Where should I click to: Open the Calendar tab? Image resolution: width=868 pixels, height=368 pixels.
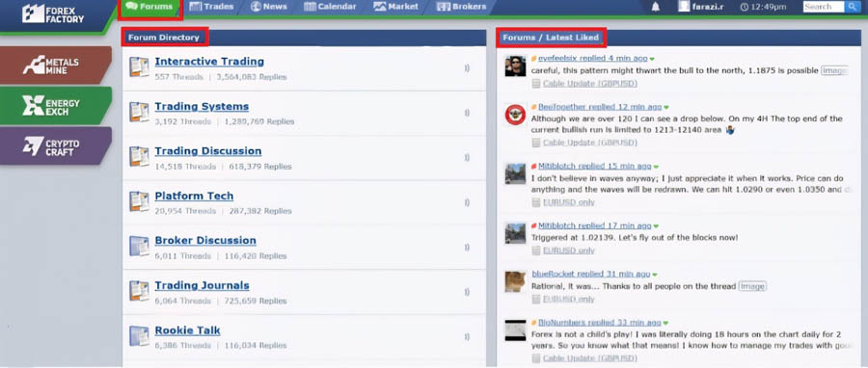331,7
